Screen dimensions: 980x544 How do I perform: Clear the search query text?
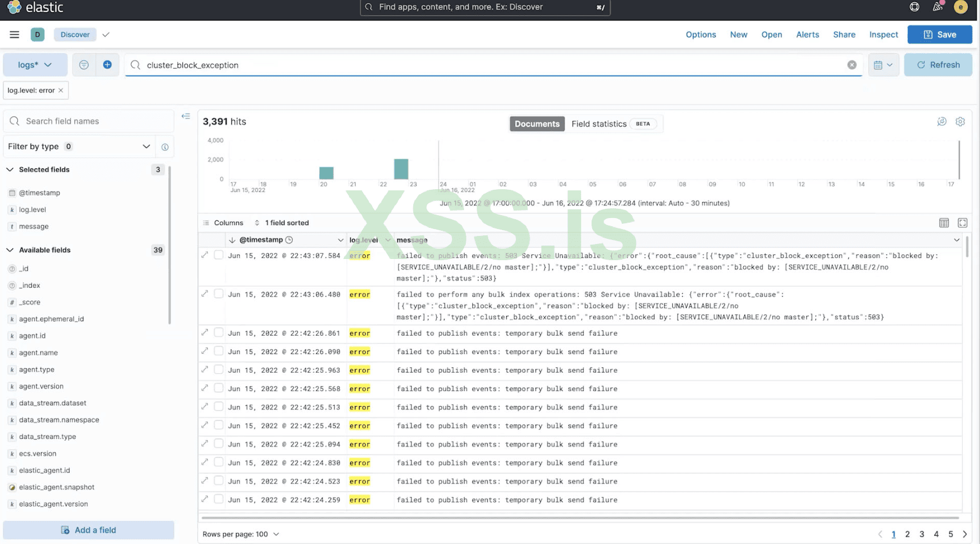(852, 65)
